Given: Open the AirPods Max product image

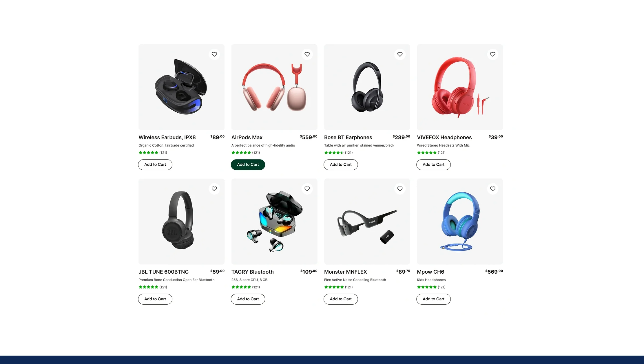Looking at the screenshot, I should 274,87.
